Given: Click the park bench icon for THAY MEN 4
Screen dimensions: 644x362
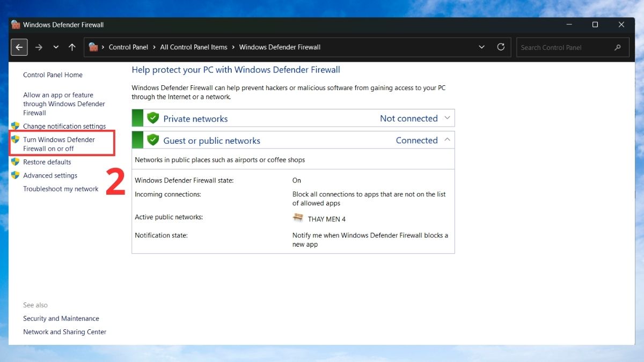Looking at the screenshot, I should [298, 218].
